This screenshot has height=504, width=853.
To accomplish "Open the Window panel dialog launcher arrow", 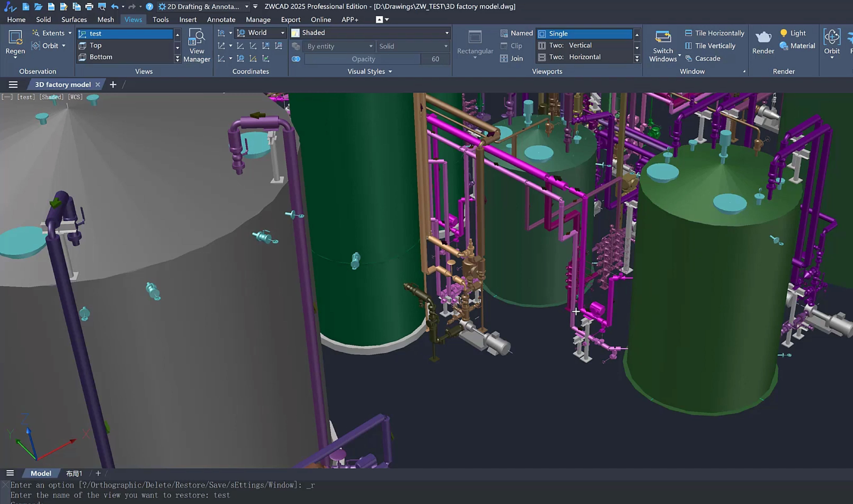I will (x=744, y=71).
